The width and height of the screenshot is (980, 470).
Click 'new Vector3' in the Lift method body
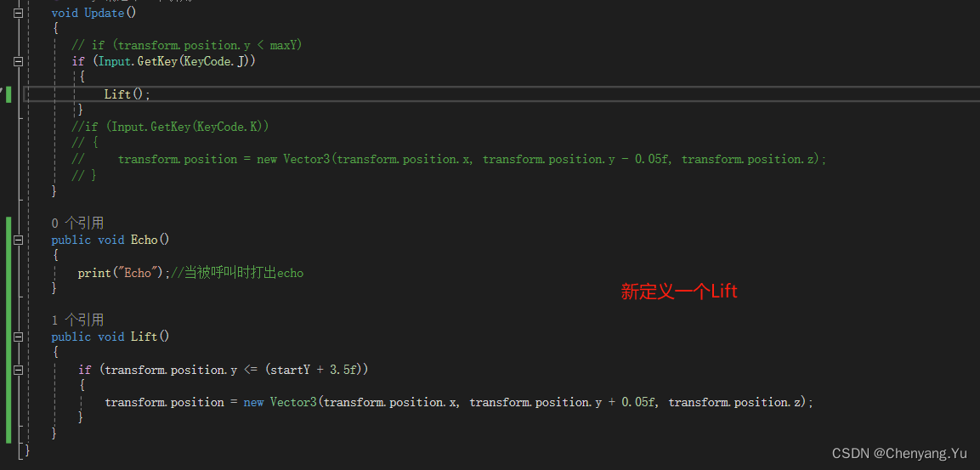click(280, 403)
